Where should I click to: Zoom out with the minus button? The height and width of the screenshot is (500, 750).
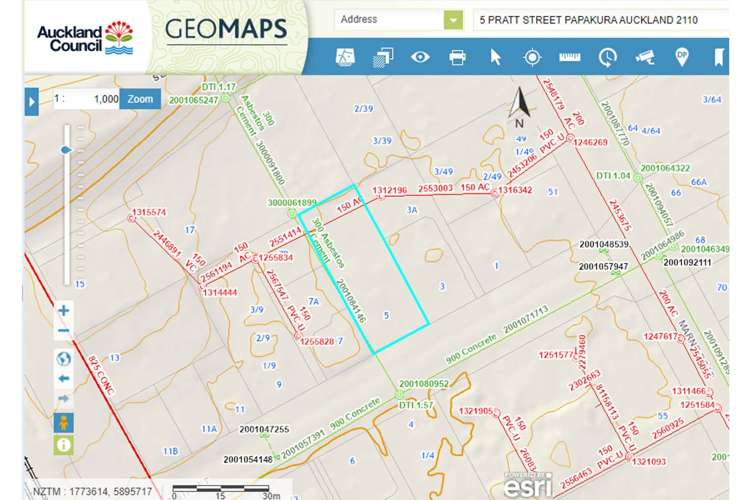click(64, 331)
